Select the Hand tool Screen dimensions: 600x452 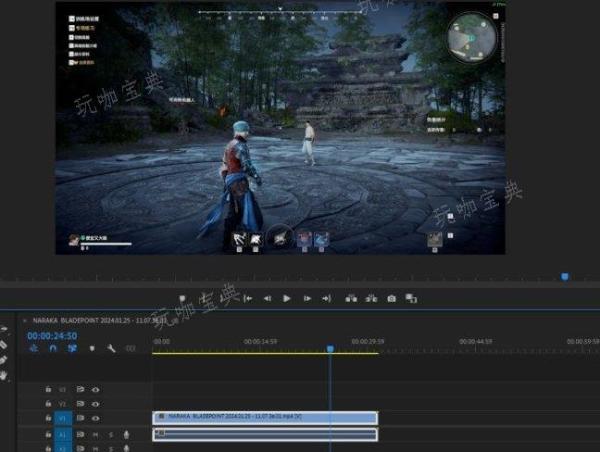pyautogui.click(x=3, y=375)
